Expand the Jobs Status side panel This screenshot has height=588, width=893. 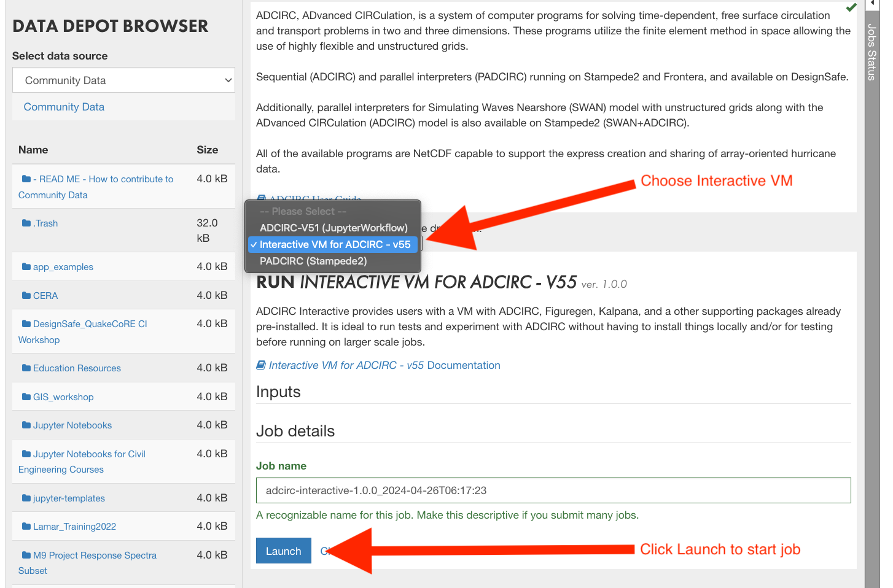click(x=872, y=52)
